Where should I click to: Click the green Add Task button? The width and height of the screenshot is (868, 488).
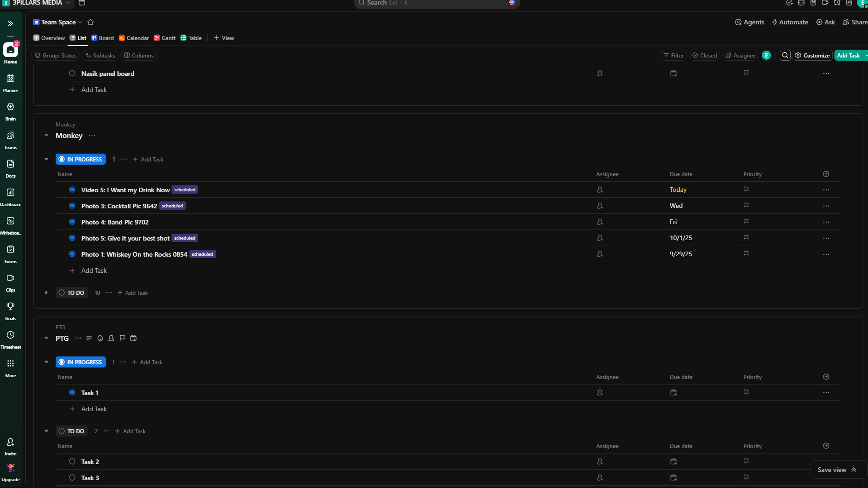[848, 55]
